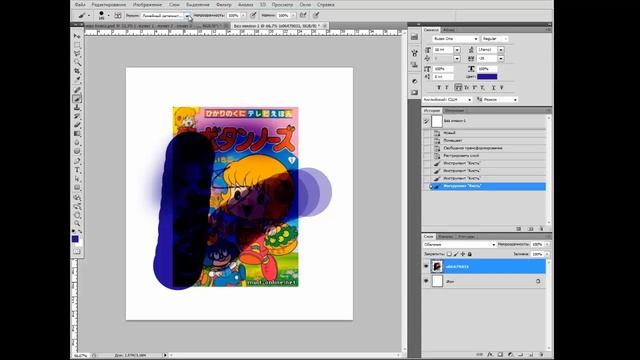Select the Quick Selection tool
This screenshot has height=360, width=640.
click(77, 62)
